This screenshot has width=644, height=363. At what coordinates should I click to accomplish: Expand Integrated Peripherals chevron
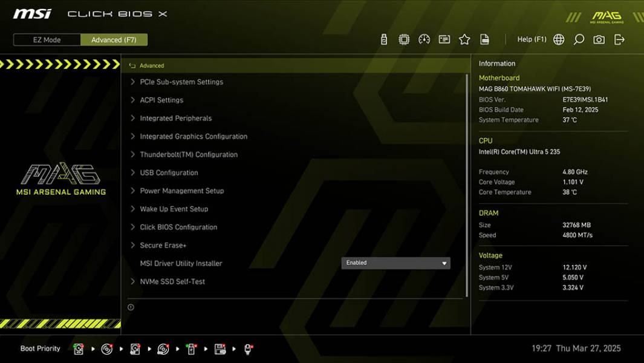132,118
